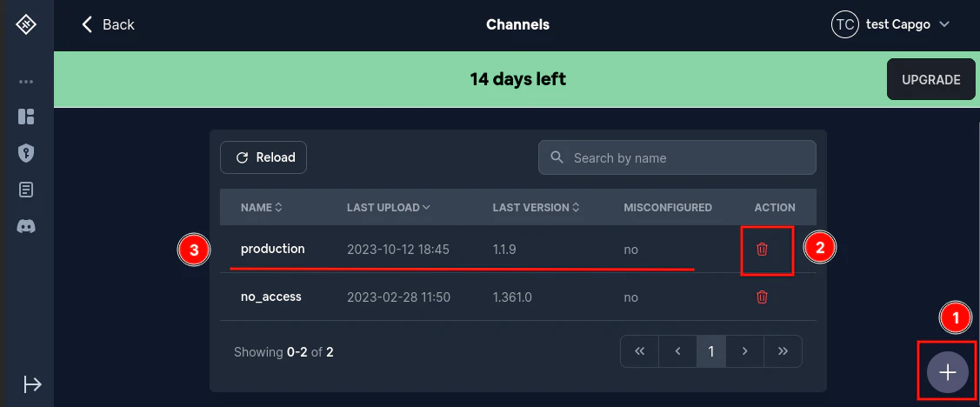This screenshot has width=980, height=407.
Task: Click the sidebar expand arrow icon
Action: click(x=32, y=384)
